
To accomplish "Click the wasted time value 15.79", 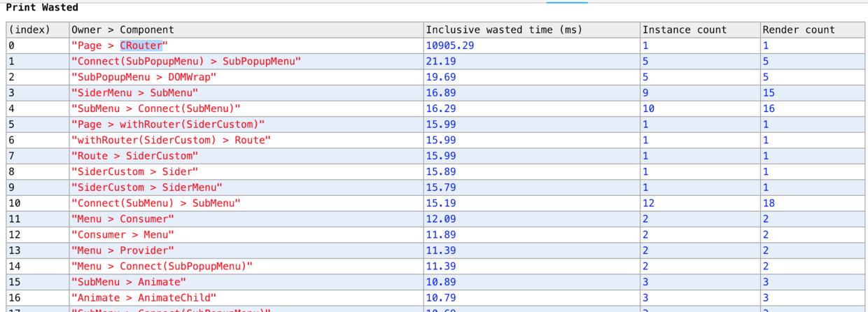I will tap(441, 187).
